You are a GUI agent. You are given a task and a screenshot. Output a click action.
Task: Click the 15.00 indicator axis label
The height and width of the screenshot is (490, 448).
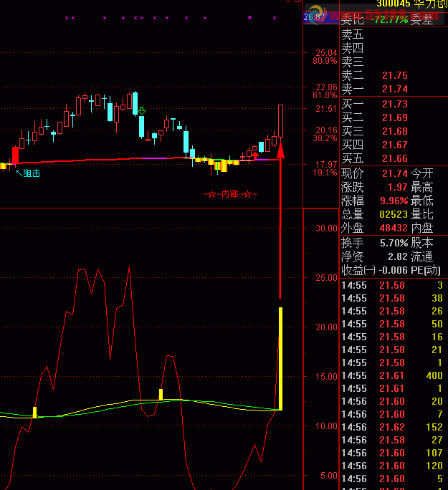[x=326, y=377]
